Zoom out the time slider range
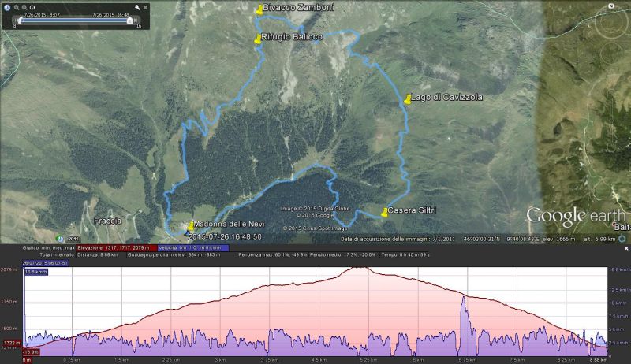Image resolution: width=631 pixels, height=364 pixels. tap(16, 7)
